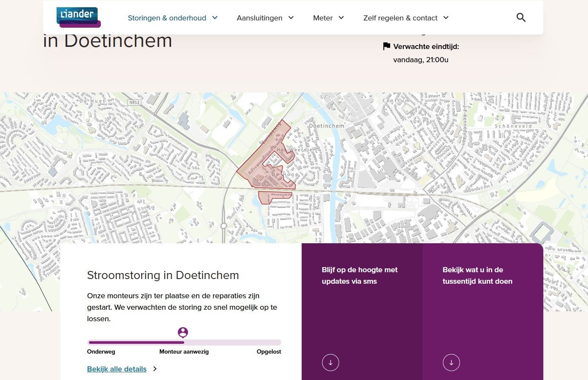Viewport: 588px width, 380px height.
Task: Click the Onderweg status label
Action: tap(101, 351)
